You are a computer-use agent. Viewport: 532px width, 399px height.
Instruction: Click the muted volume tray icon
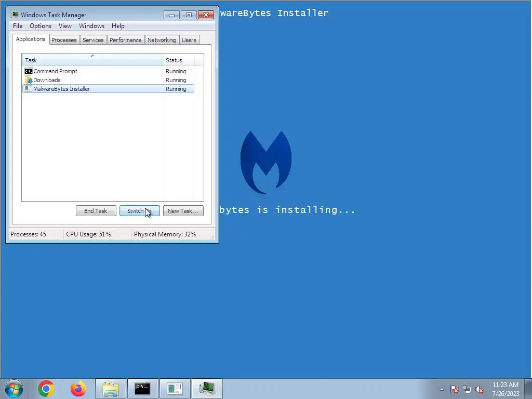(480, 389)
